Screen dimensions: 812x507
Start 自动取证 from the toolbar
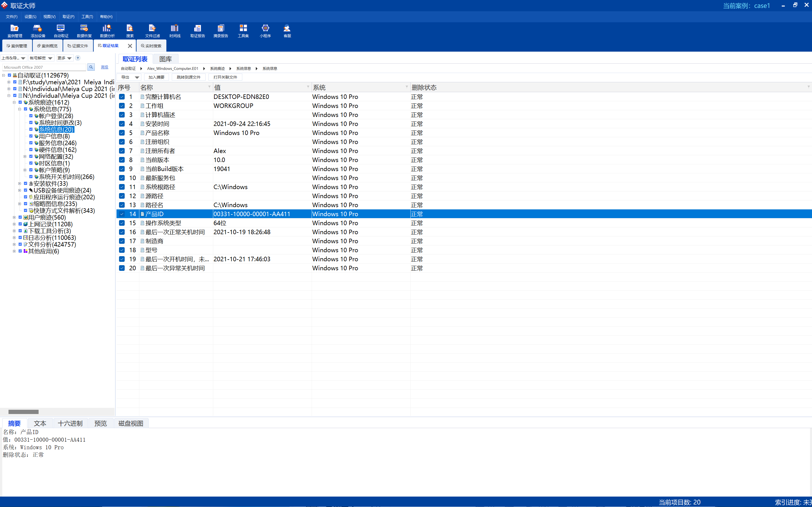pyautogui.click(x=61, y=28)
